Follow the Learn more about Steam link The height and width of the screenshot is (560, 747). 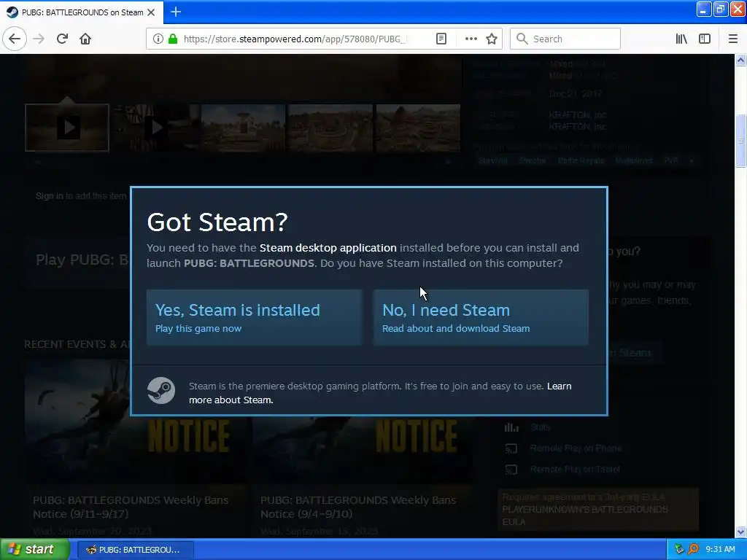[380, 393]
